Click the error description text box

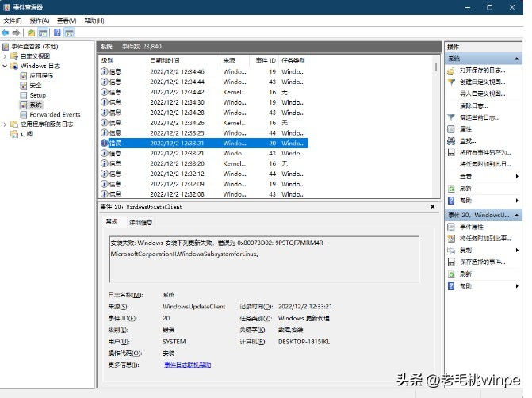pyautogui.click(x=264, y=259)
